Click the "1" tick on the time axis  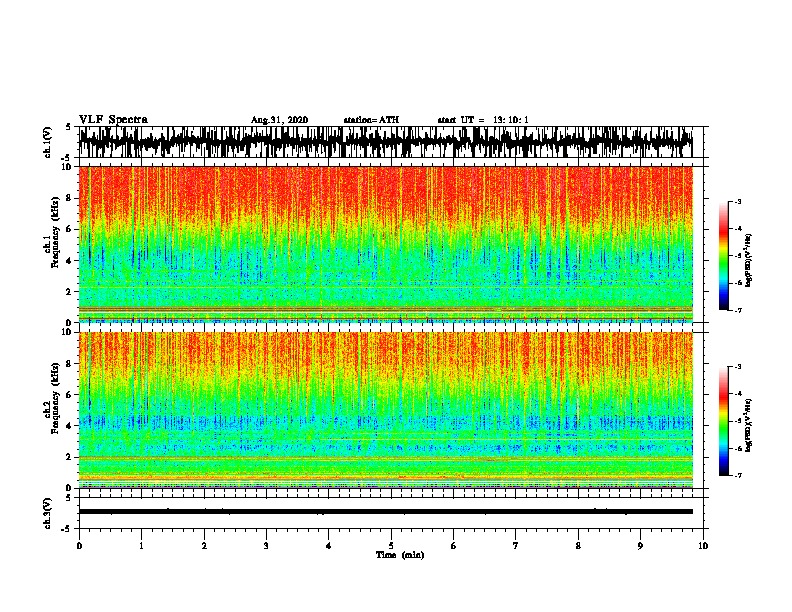(141, 546)
